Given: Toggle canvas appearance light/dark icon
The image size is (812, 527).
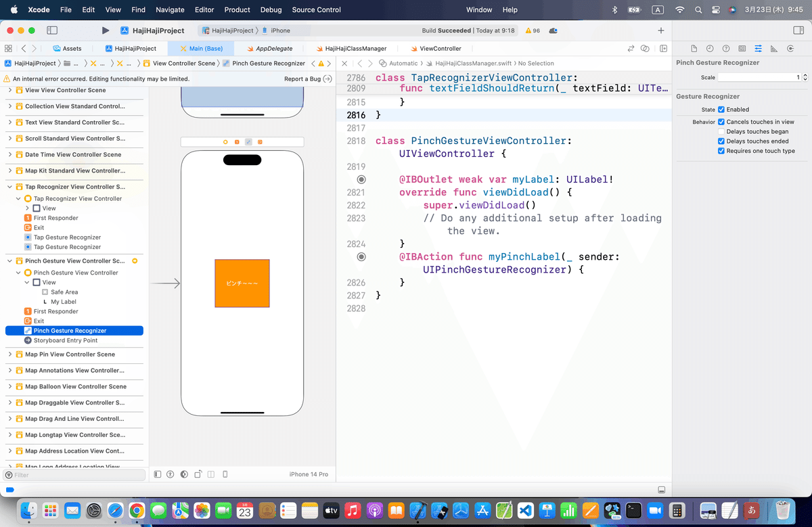Looking at the screenshot, I should coord(184,474).
